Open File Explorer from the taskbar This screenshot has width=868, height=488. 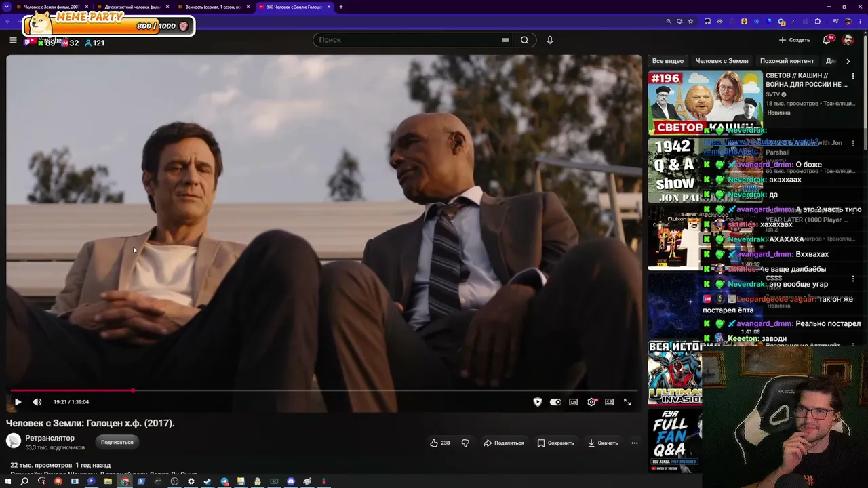108,481
